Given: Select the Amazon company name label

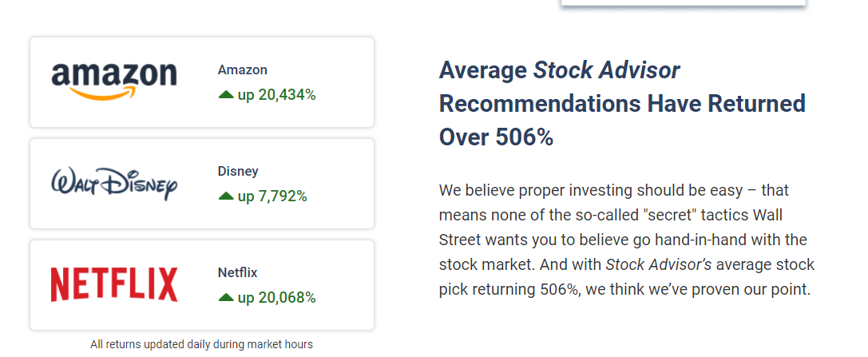Looking at the screenshot, I should pyautogui.click(x=243, y=70).
